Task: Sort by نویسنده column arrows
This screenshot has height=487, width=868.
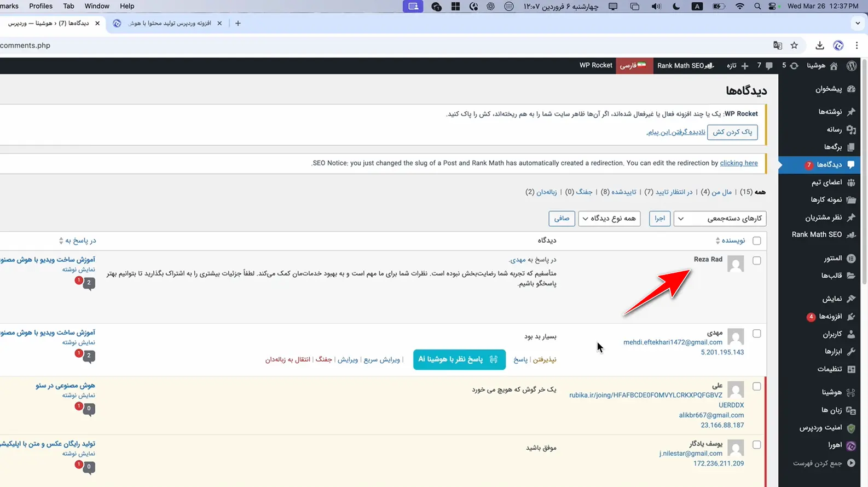Action: point(717,241)
